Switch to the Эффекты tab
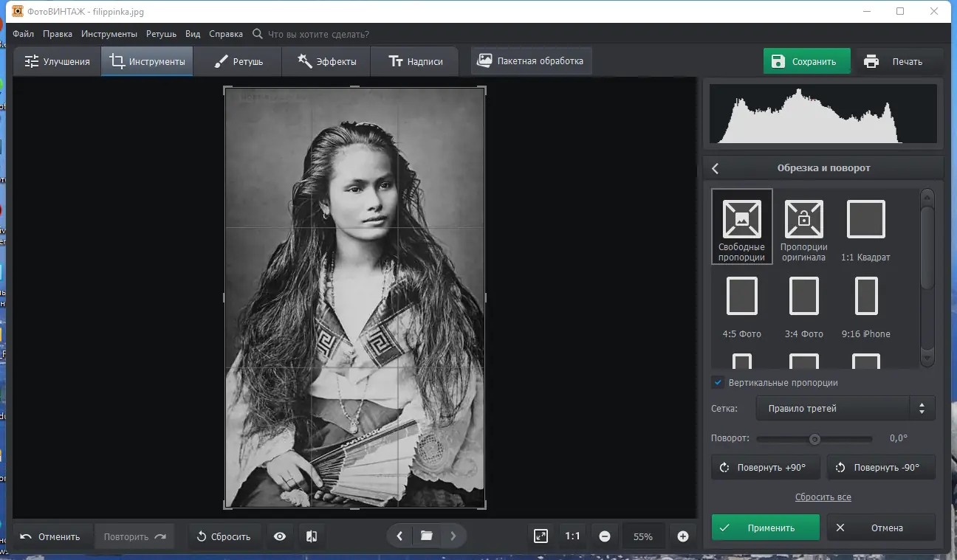This screenshot has height=560, width=957. pyautogui.click(x=326, y=61)
